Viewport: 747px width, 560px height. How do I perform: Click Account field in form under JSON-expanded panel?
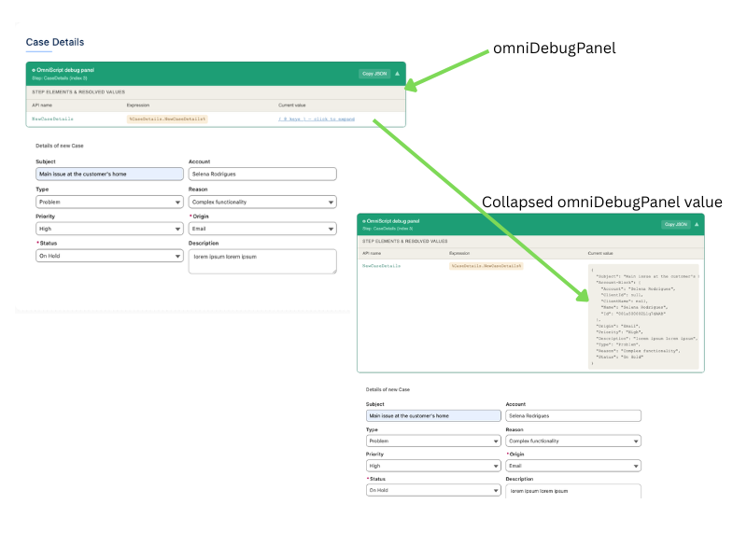click(573, 416)
